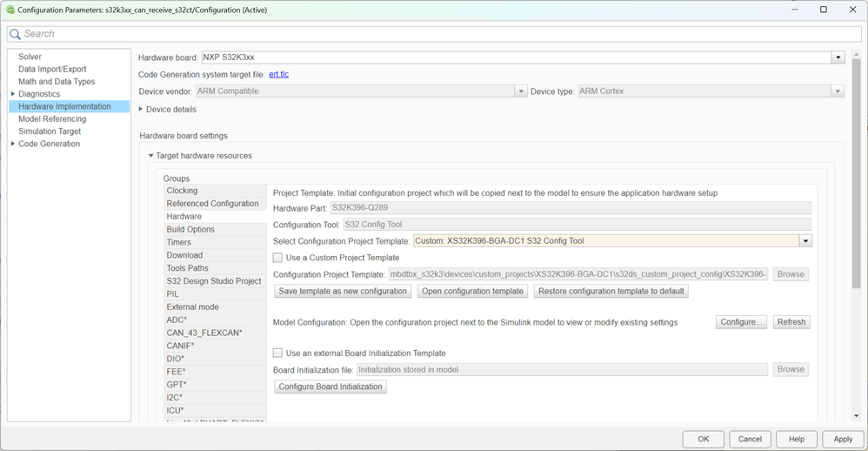Expand the Device details section
Image resolution: width=868 pixels, height=451 pixels.
pos(142,110)
